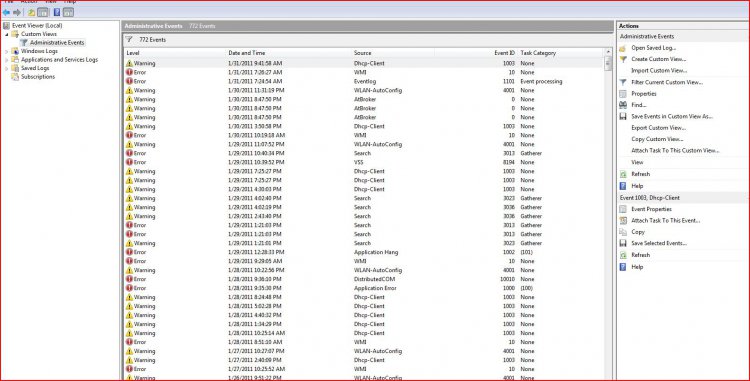Sort events by the Source column header

click(393, 53)
